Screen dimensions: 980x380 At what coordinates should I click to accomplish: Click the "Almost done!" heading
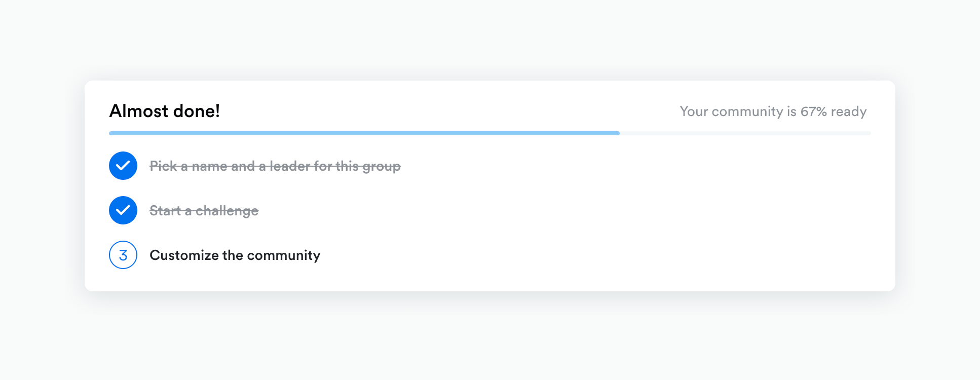pyautogui.click(x=165, y=111)
